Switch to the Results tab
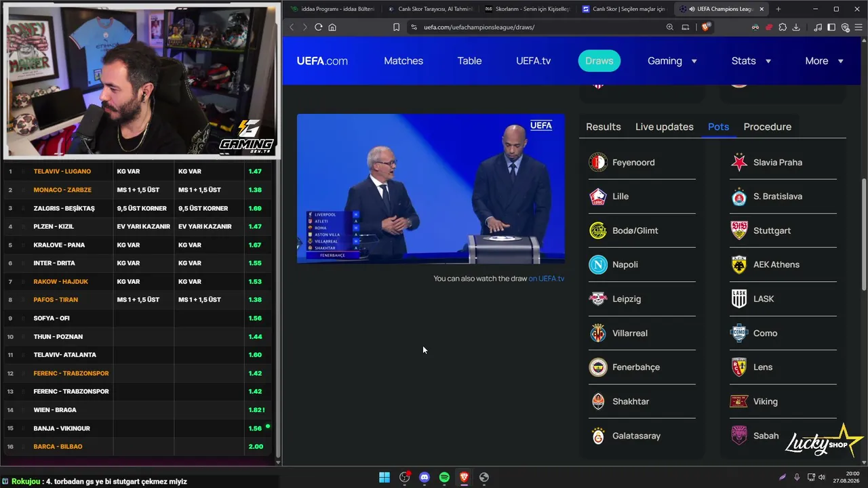This screenshot has width=868, height=488. point(604,127)
